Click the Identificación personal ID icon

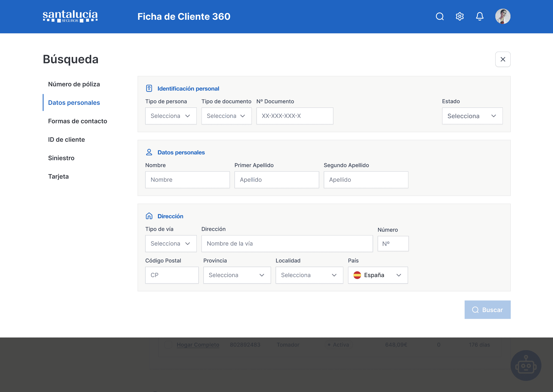click(149, 88)
